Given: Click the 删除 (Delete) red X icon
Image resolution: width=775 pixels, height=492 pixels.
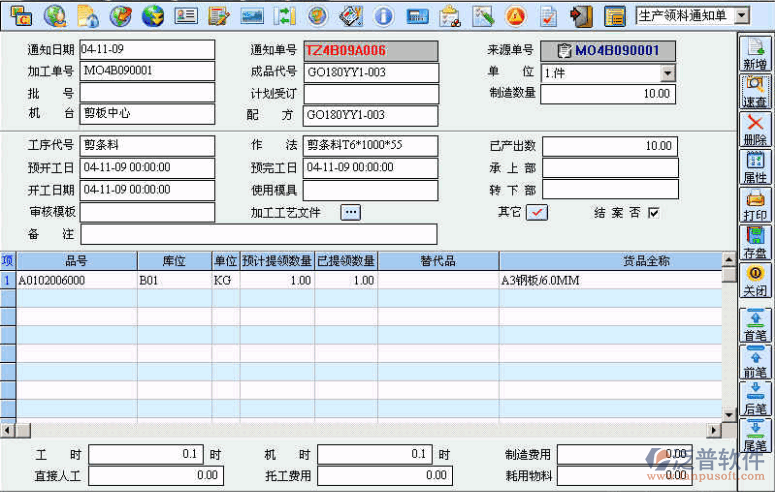Looking at the screenshot, I should coord(755,129).
